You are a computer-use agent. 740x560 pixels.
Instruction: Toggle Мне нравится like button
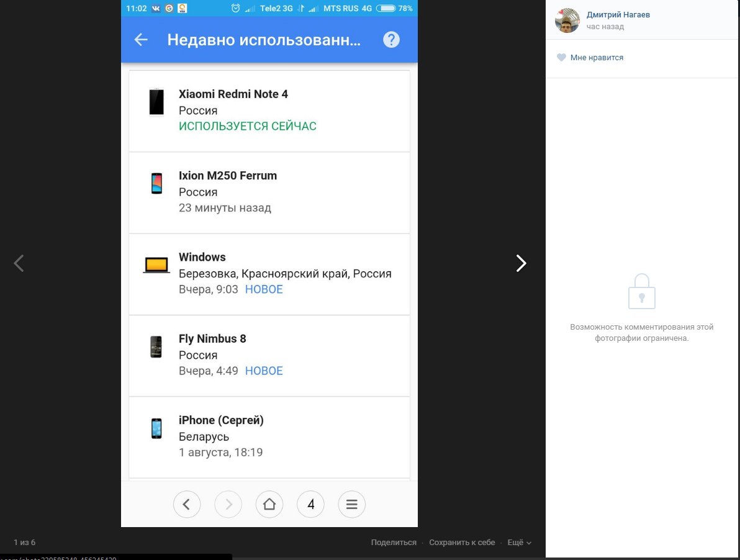coord(596,58)
